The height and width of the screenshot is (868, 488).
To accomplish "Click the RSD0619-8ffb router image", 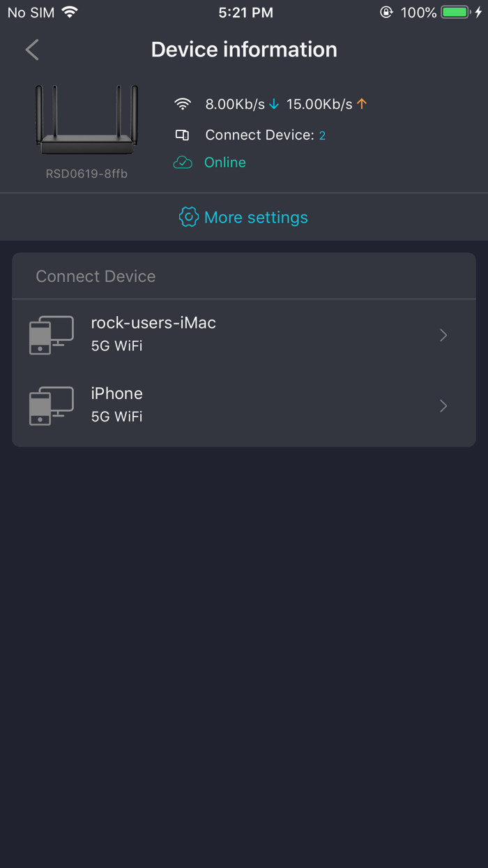I will click(x=86, y=120).
